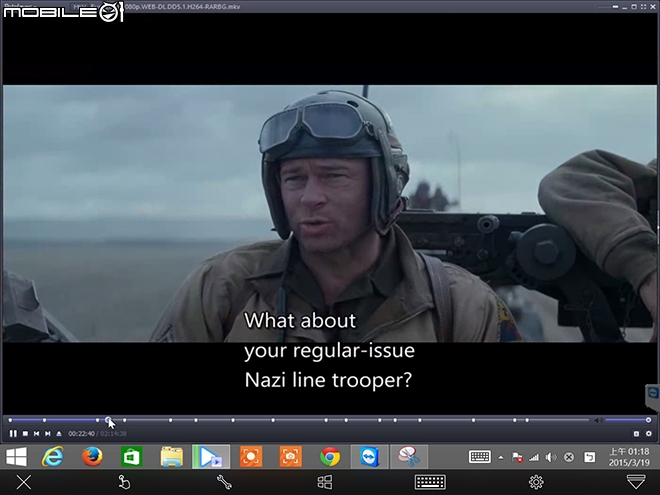
Task: Click the circled X tray icon
Action: [x=569, y=457]
